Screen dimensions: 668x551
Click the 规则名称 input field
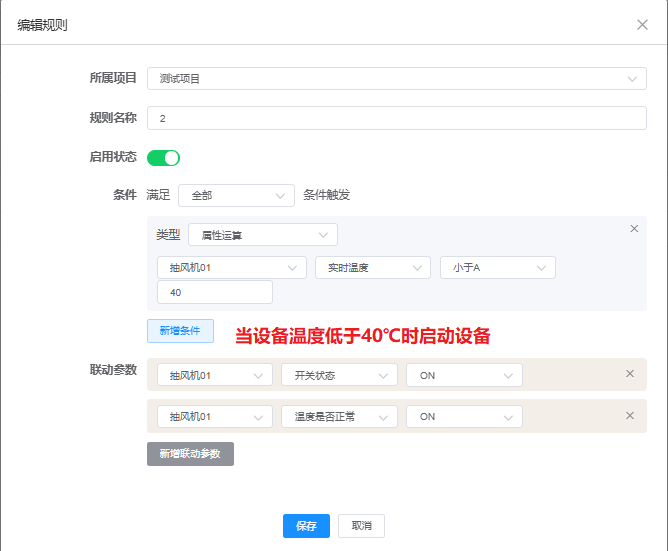pos(397,118)
